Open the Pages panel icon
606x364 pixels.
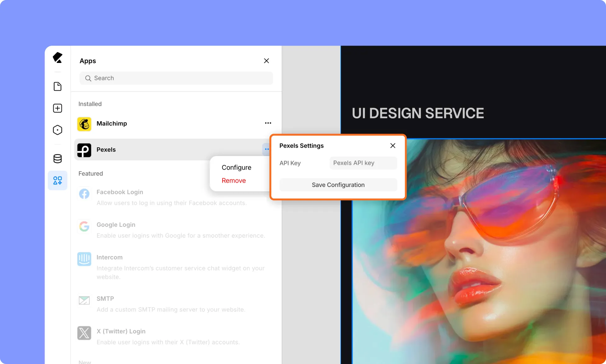[x=58, y=87]
